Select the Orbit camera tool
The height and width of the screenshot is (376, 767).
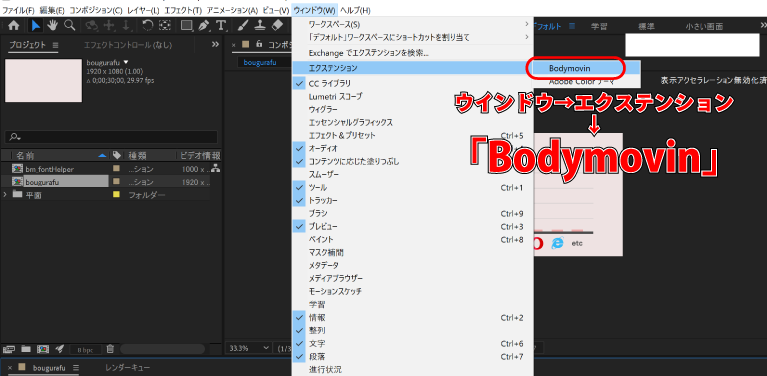(x=91, y=25)
